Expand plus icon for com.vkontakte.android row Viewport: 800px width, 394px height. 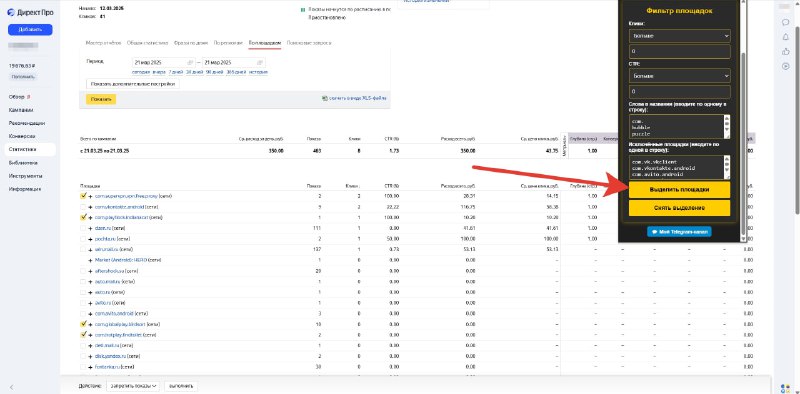pos(90,207)
